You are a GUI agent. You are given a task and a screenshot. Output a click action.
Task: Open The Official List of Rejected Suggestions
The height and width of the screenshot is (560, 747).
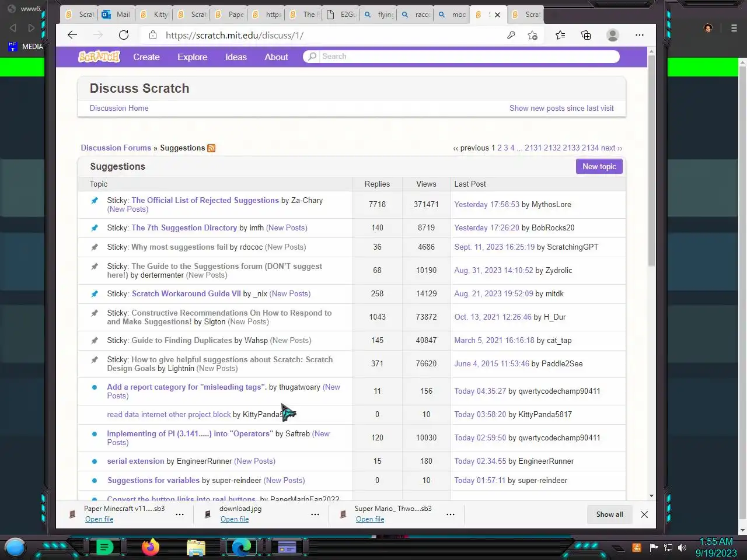(205, 200)
